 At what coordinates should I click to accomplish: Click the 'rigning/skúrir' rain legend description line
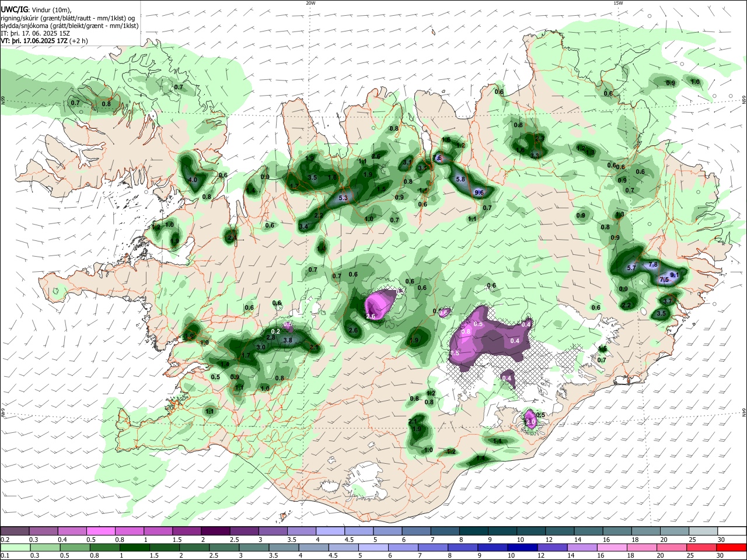68,18
